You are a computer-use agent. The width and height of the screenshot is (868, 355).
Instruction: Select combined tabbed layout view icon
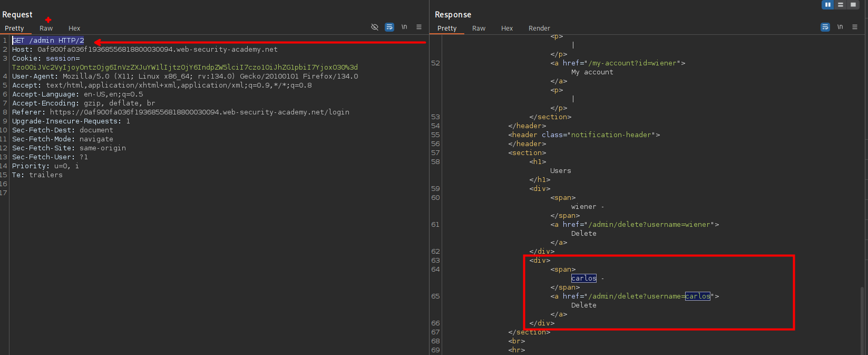(x=853, y=5)
